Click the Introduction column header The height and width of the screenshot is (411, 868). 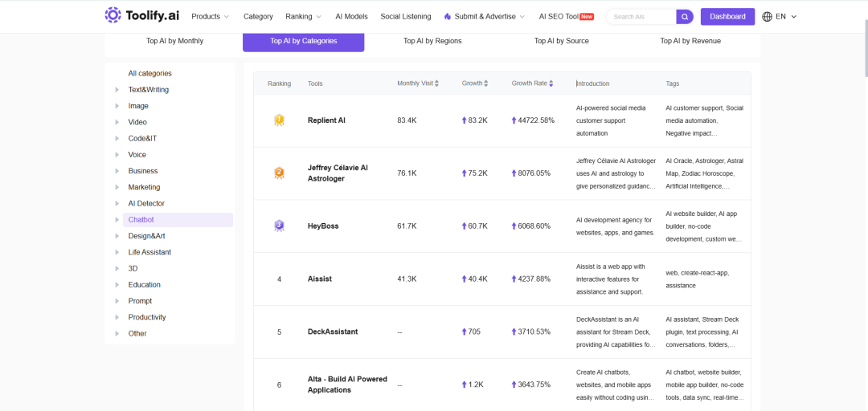(593, 83)
